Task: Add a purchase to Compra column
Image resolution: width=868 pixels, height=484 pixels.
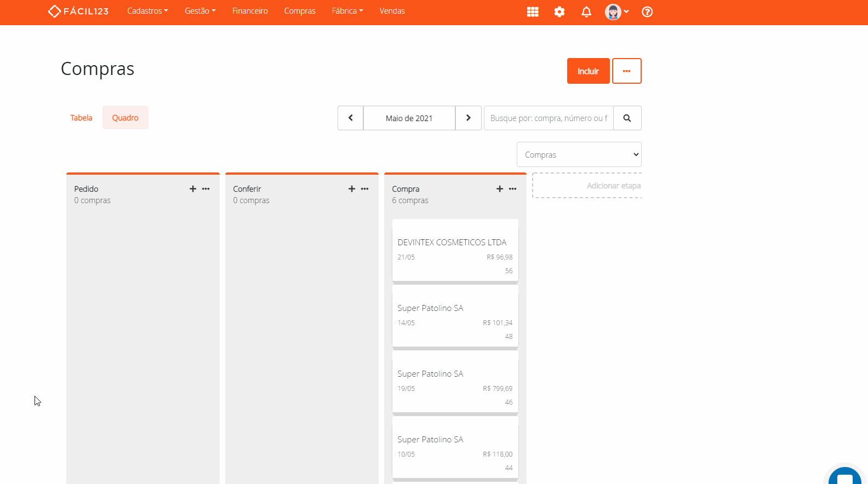Action: (500, 189)
